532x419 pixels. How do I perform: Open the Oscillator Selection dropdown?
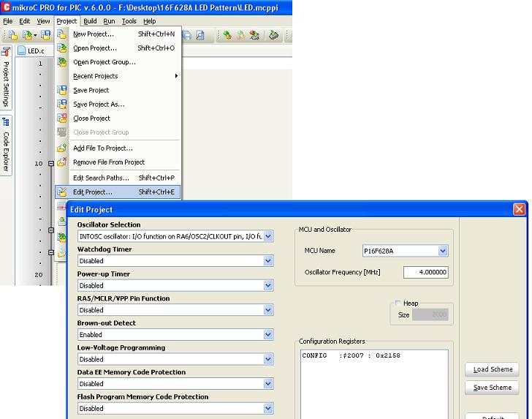[268, 236]
